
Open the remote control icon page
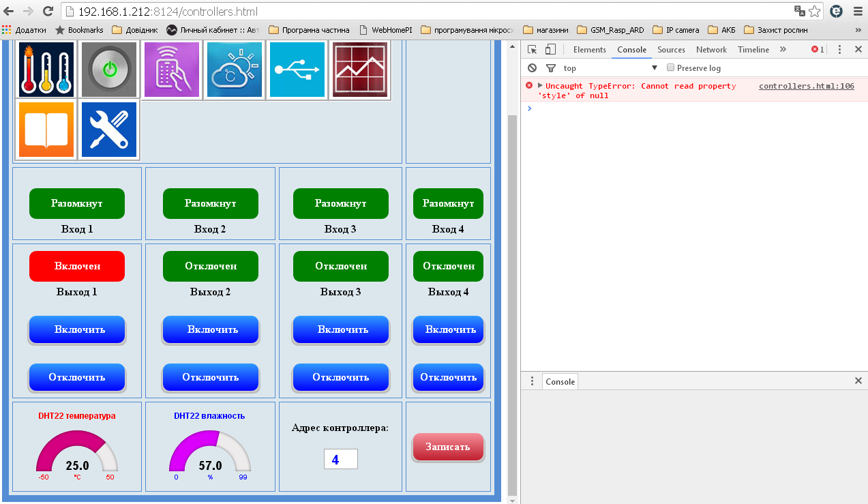coord(172,70)
